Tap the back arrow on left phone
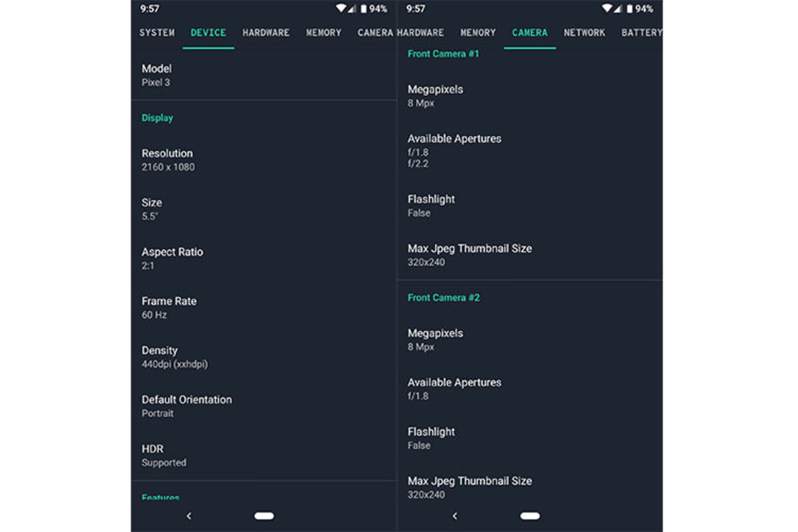The width and height of the screenshot is (798, 532). point(189,516)
